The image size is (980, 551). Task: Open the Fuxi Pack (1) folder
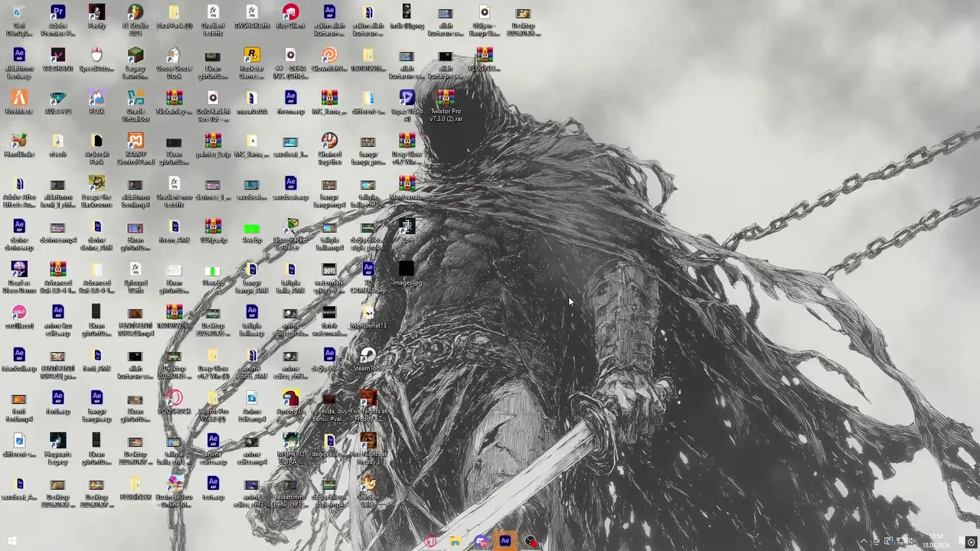(174, 17)
